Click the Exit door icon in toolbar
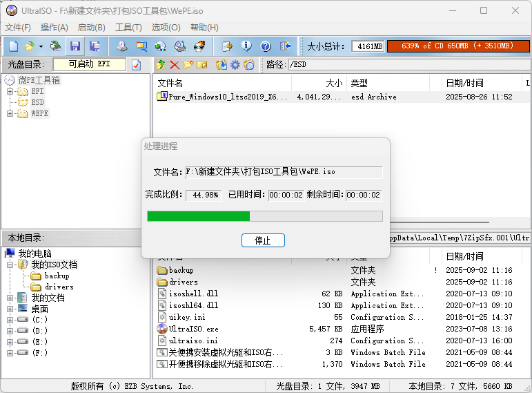532x393 pixels. 286,46
